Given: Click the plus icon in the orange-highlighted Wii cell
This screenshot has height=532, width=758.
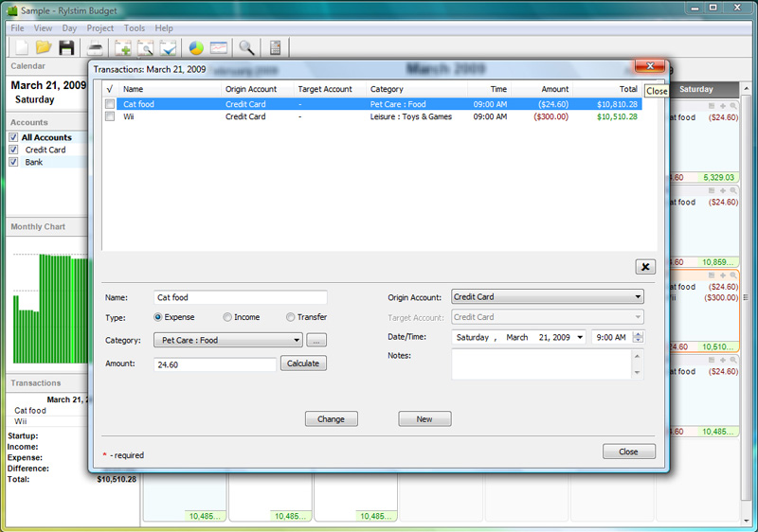Looking at the screenshot, I should click(722, 275).
